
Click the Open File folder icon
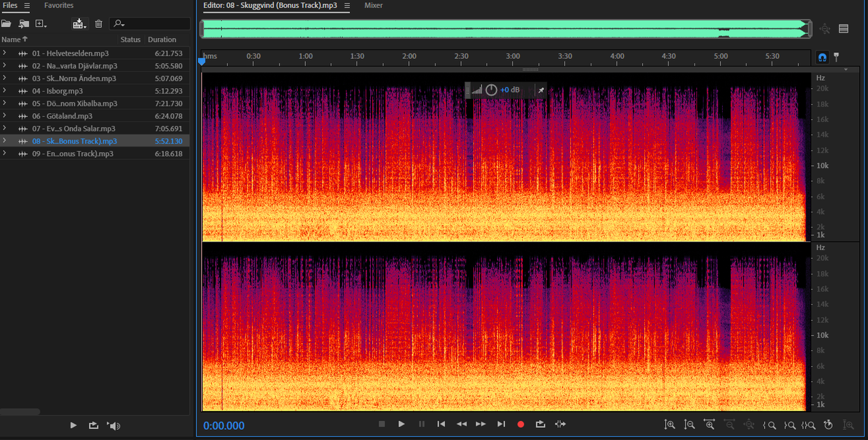[6, 24]
